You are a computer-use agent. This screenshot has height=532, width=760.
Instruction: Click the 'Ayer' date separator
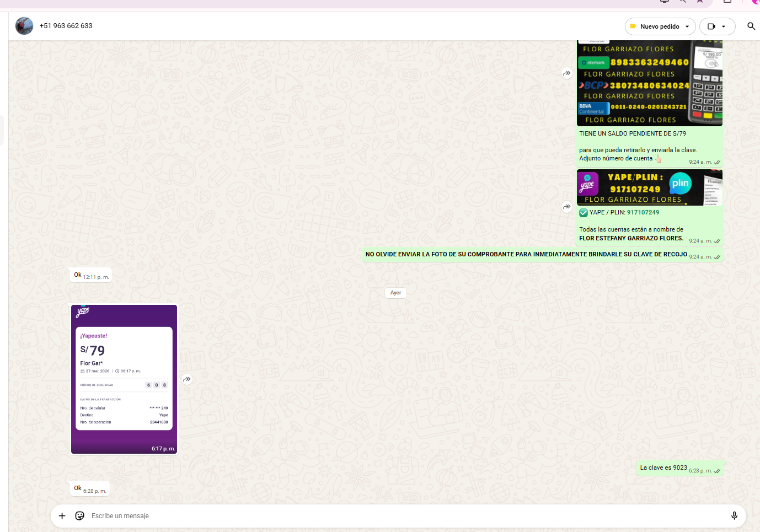pos(395,293)
